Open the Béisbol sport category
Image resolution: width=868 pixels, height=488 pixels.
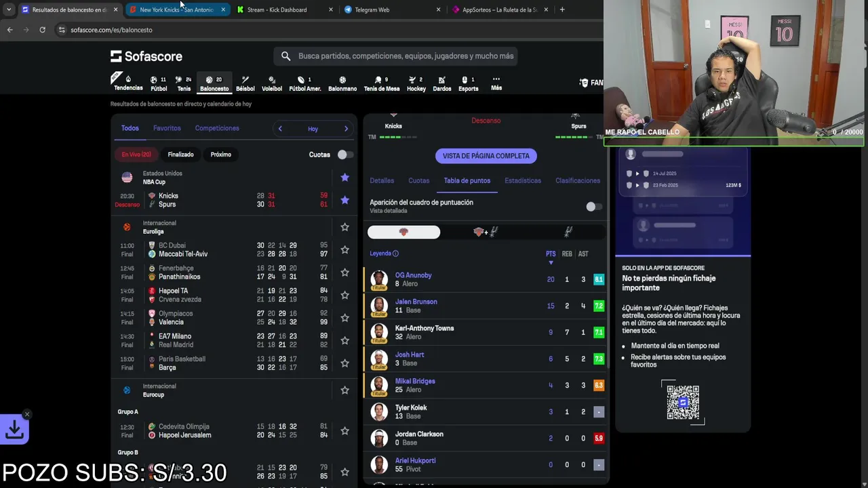tap(245, 83)
